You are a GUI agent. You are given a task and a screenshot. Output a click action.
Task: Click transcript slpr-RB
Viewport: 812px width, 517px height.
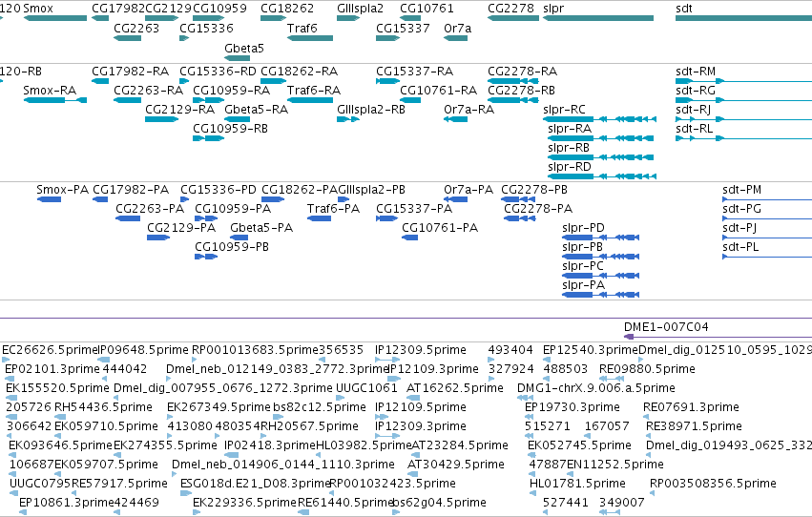click(601, 157)
